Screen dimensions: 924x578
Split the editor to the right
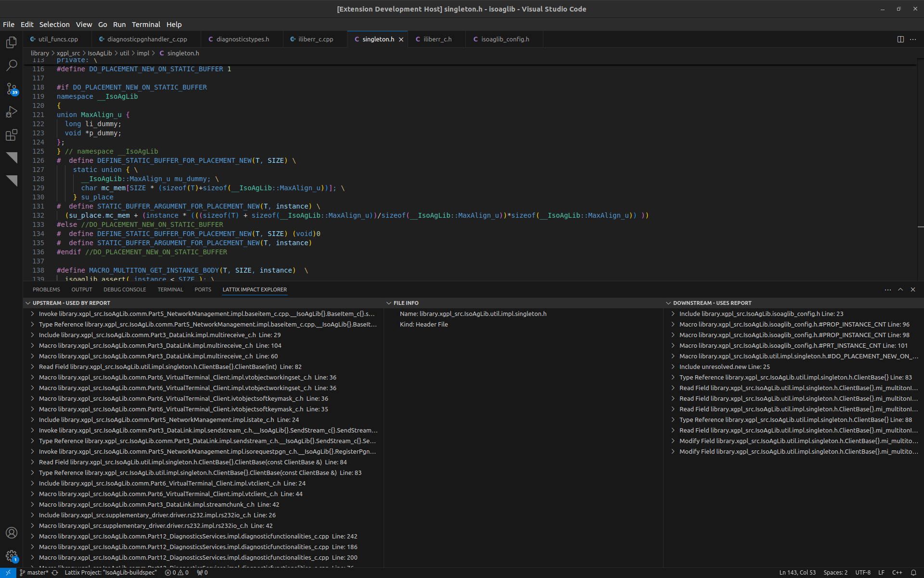pos(900,39)
